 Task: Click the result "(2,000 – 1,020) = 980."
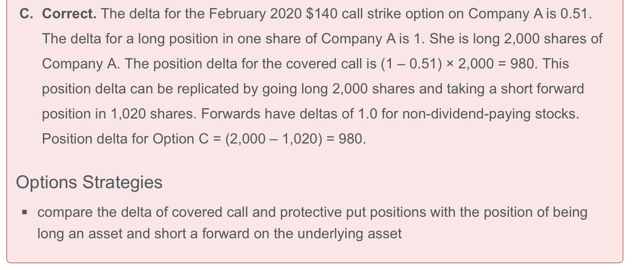(296, 139)
